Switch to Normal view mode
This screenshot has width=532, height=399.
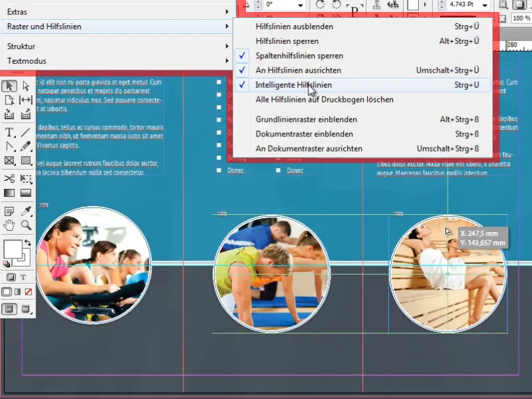[x=9, y=309]
